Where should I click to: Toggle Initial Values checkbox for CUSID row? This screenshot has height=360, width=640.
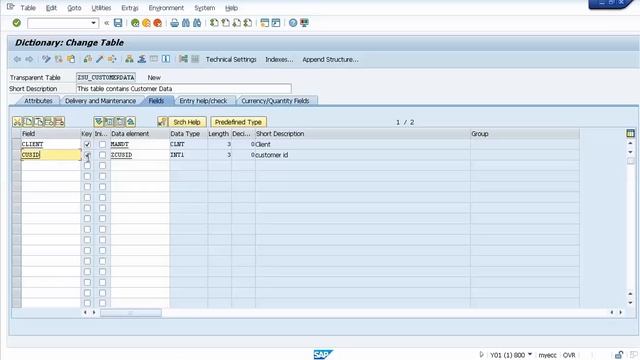102,155
